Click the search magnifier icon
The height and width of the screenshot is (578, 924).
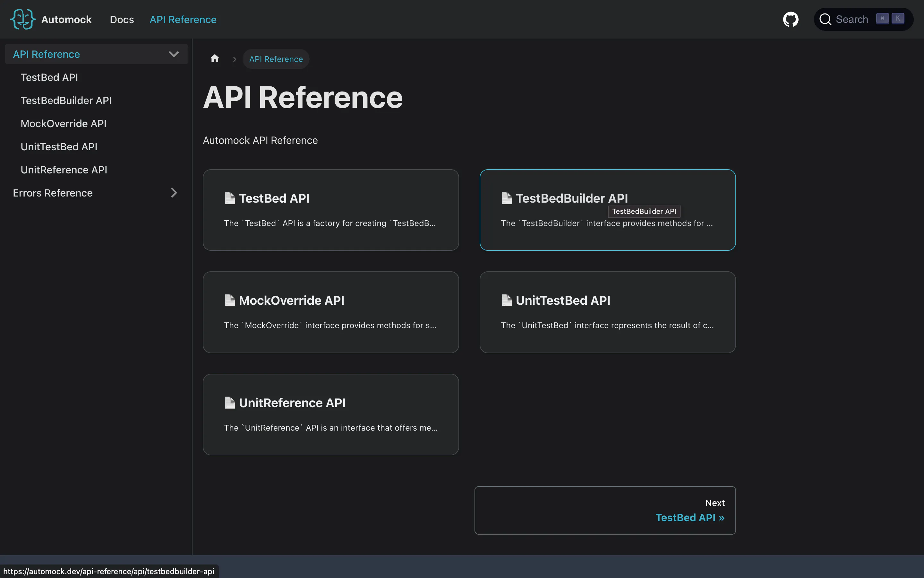click(x=825, y=19)
